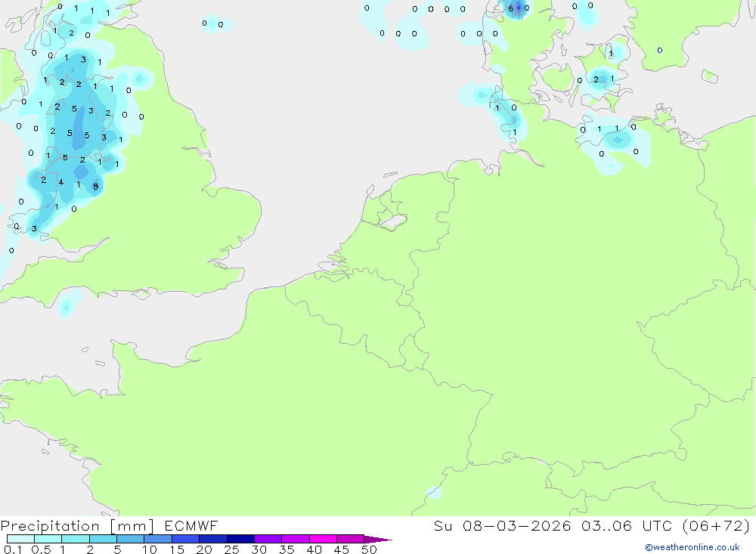Viewport: 756px width, 554px height.
Task: Click the '(06+72)' forecast run text
Action: [x=717, y=526]
